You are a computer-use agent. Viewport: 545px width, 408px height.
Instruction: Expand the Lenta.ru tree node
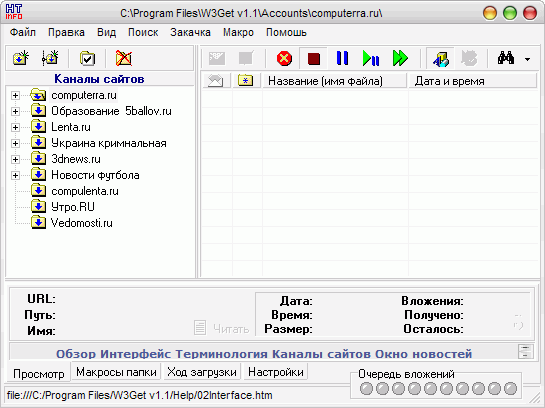[x=15, y=127]
